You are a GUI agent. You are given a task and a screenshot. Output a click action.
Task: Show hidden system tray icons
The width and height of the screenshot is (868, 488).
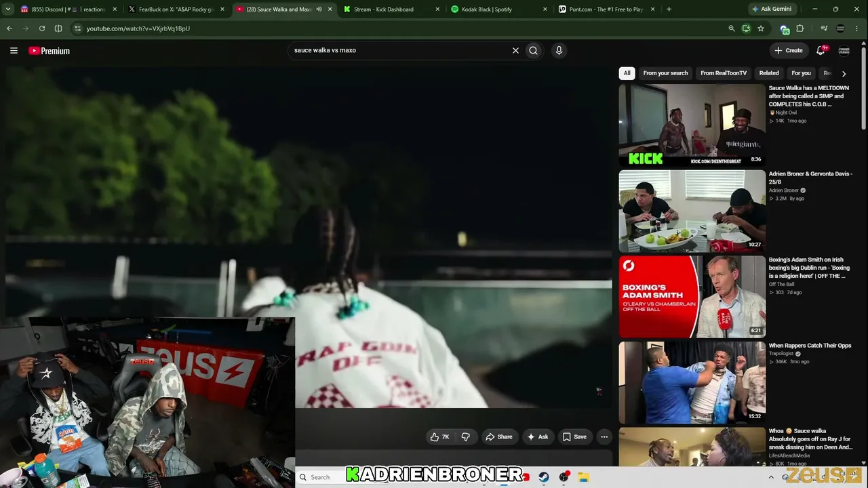pyautogui.click(x=771, y=477)
